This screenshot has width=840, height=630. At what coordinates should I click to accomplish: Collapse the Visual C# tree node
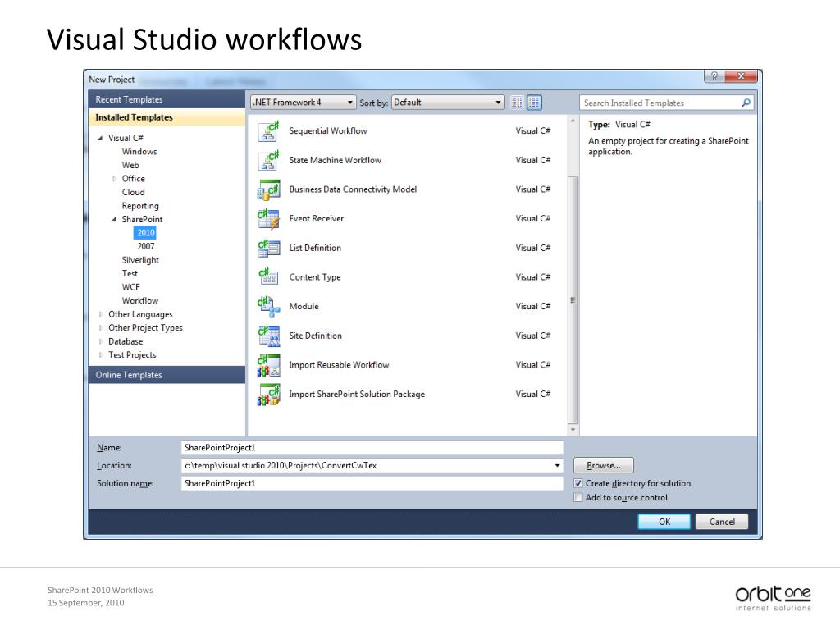100,138
